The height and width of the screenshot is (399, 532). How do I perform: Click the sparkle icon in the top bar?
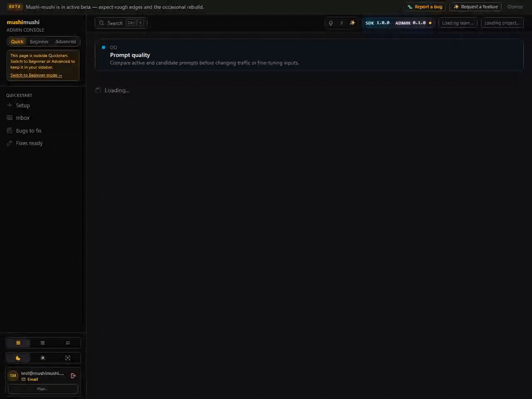point(352,23)
